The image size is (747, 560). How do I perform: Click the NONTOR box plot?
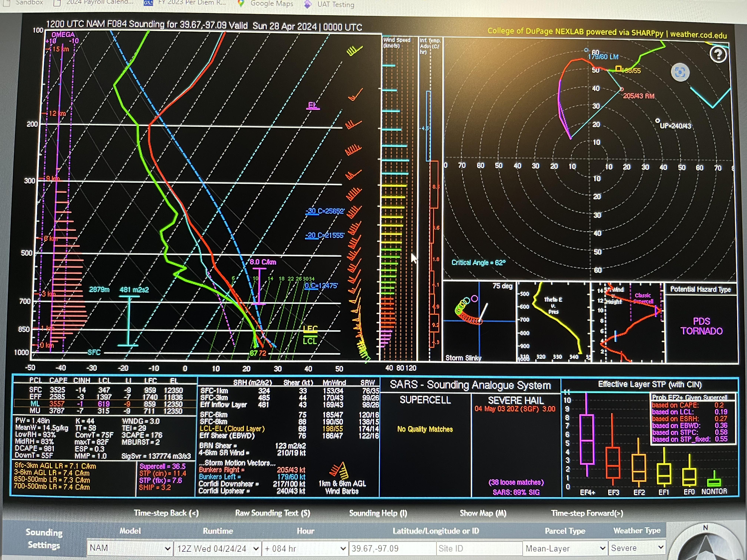[714, 479]
